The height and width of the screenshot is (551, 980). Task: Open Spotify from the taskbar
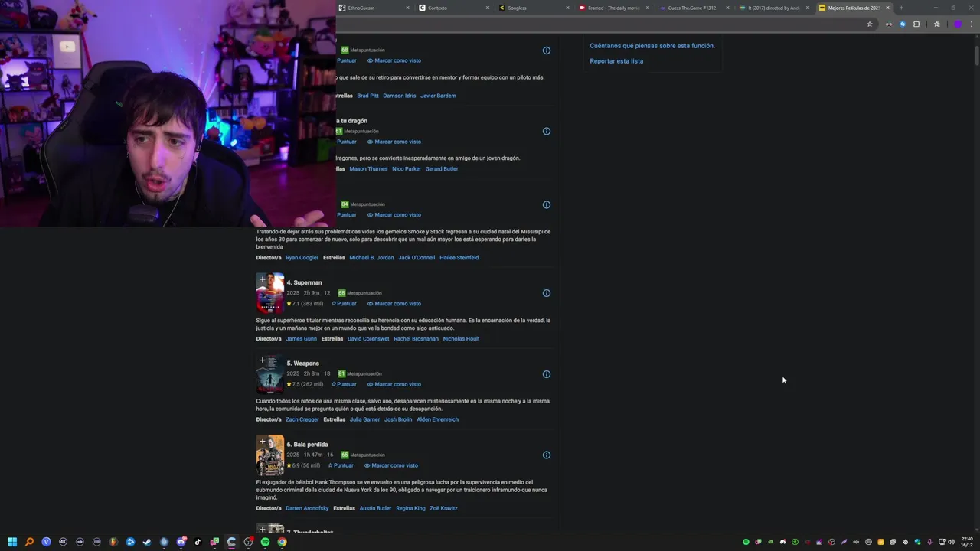point(265,542)
